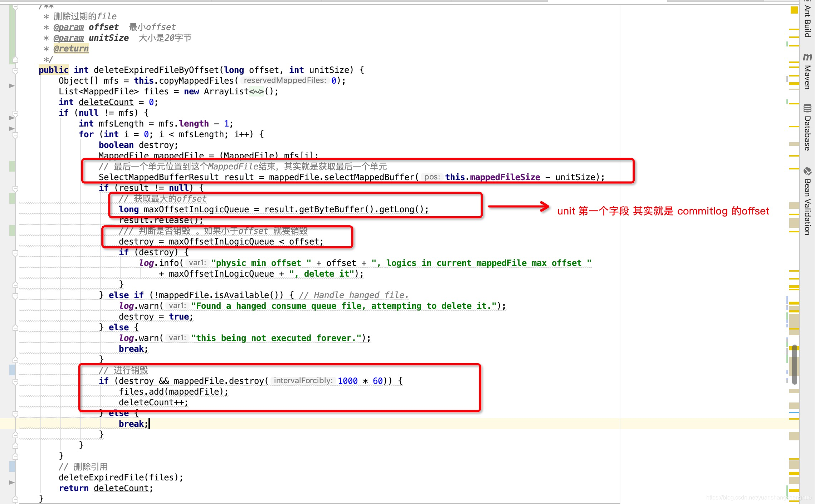Click the mappedFileSize field reference
The height and width of the screenshot is (504, 815).
tap(505, 177)
